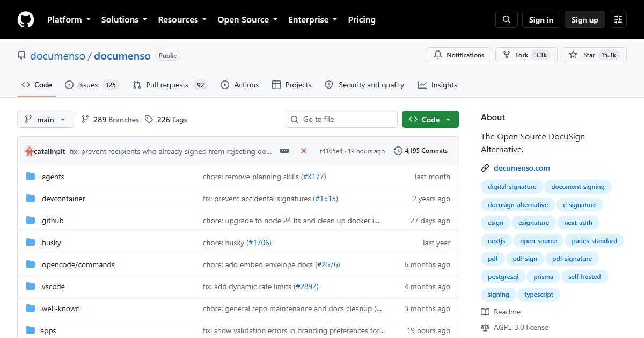The width and height of the screenshot is (644, 338).
Task: Open the Insights tab
Action: pyautogui.click(x=437, y=85)
